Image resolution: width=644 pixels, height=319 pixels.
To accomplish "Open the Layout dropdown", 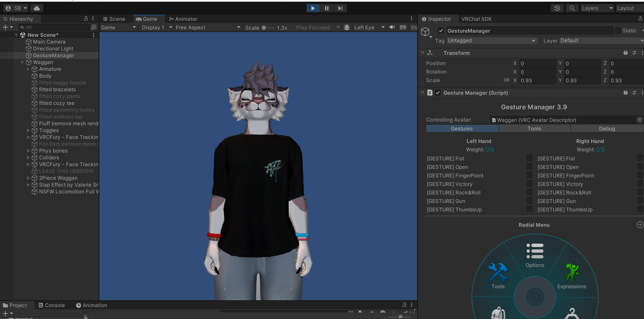I will coord(630,8).
